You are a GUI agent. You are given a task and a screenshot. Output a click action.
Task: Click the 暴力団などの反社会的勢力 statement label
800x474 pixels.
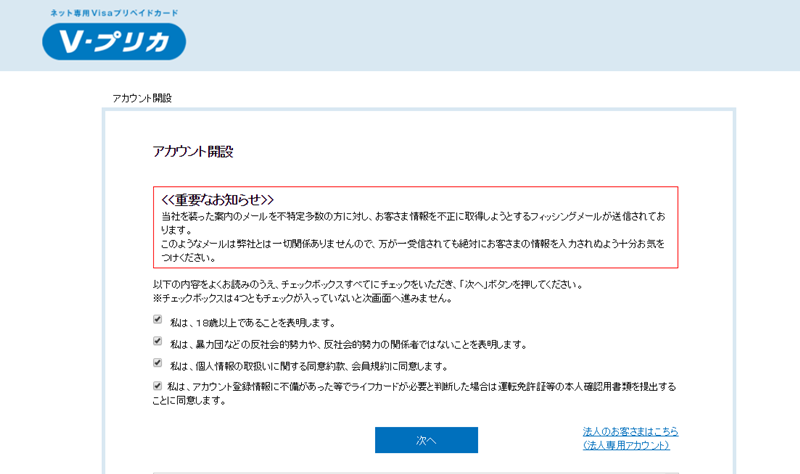348,344
